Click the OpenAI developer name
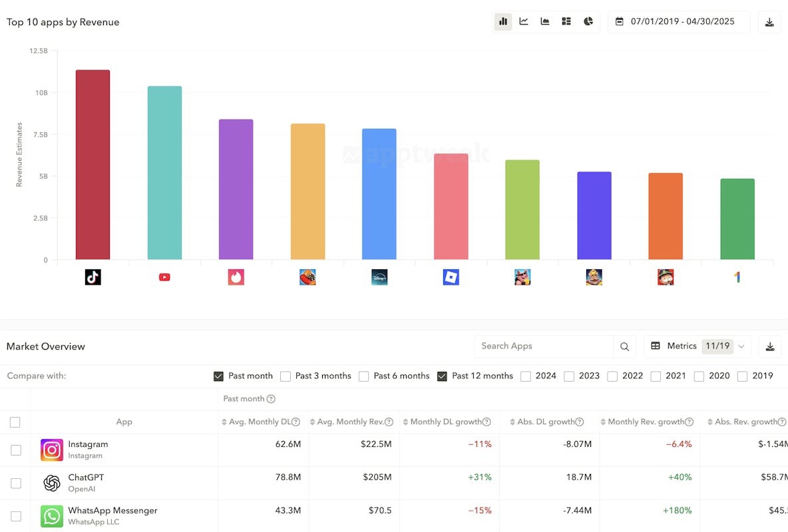 [x=81, y=489]
